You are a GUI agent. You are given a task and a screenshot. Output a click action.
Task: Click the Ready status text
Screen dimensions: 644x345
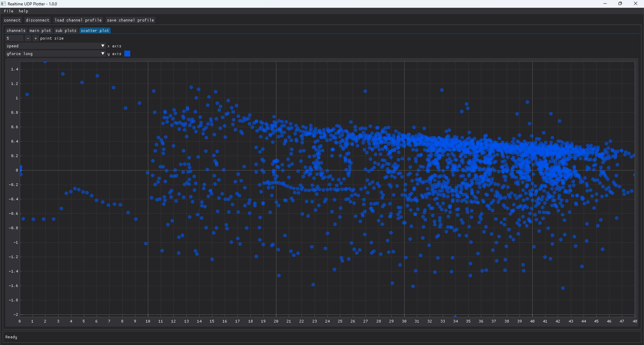click(x=11, y=337)
